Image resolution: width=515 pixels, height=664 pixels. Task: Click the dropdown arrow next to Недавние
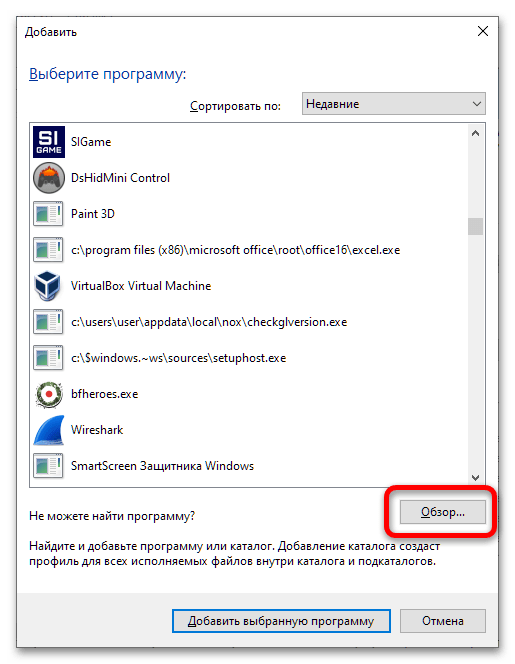click(x=476, y=104)
